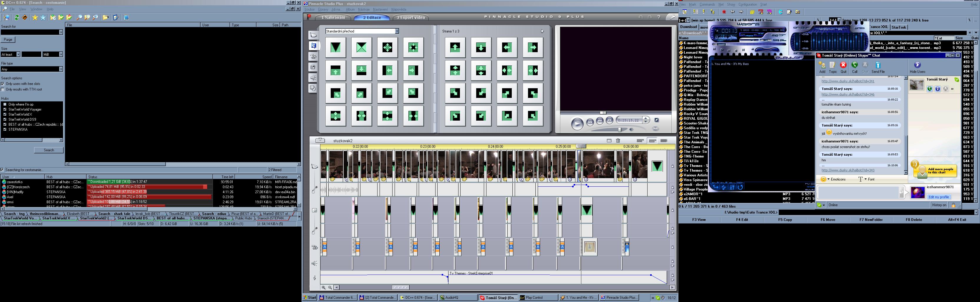Switch to the StarTrek tab in Total Commander

point(899,27)
